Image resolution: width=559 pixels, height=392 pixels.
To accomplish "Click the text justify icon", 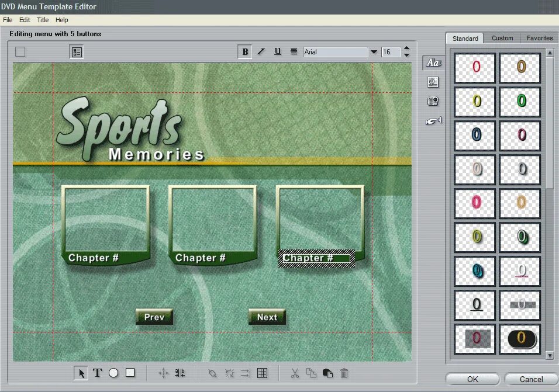I will [x=294, y=51].
